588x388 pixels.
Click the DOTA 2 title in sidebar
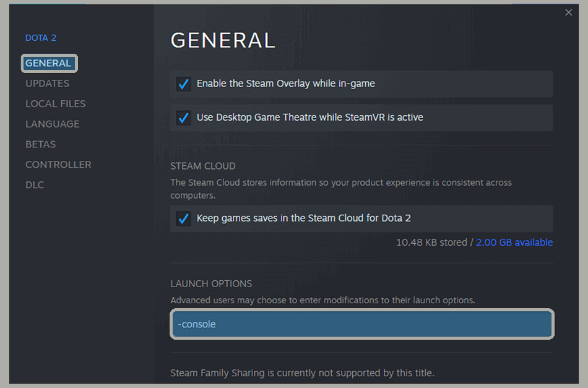41,38
